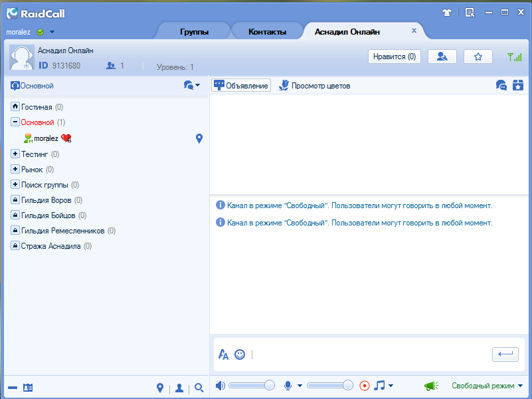Open the microphone options dropdown arrow
The width and height of the screenshot is (532, 399).
click(x=300, y=386)
